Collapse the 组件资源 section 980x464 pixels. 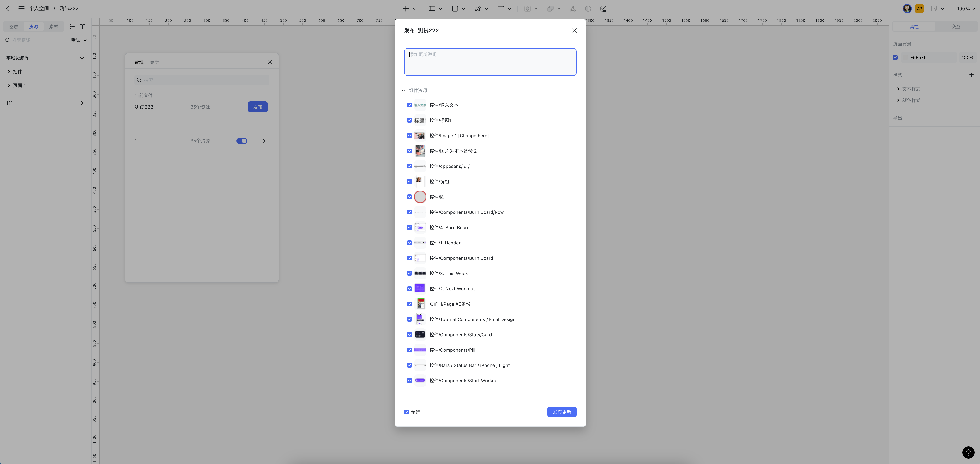pos(403,90)
